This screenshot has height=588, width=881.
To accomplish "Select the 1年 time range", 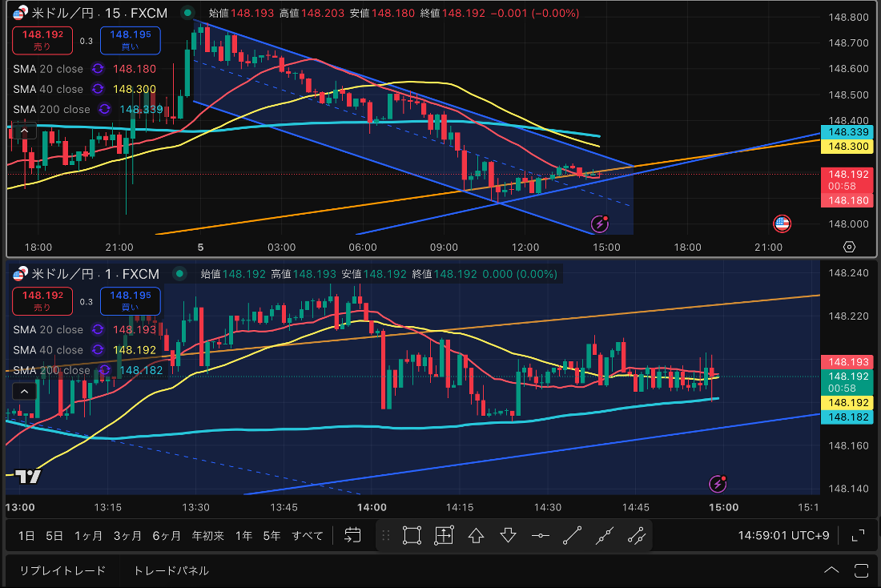I will 243,536.
